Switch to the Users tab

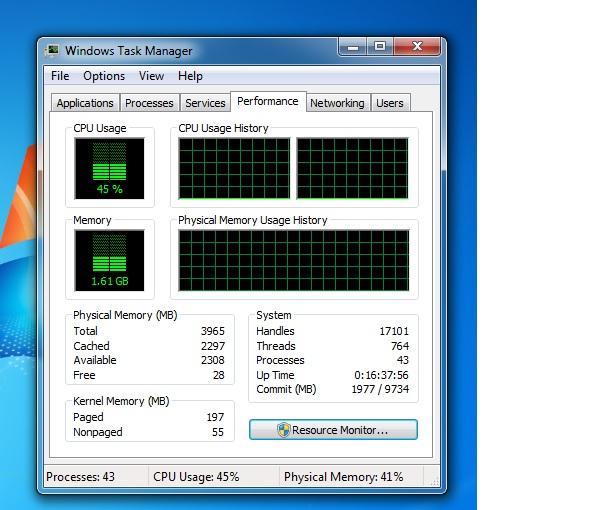(389, 103)
